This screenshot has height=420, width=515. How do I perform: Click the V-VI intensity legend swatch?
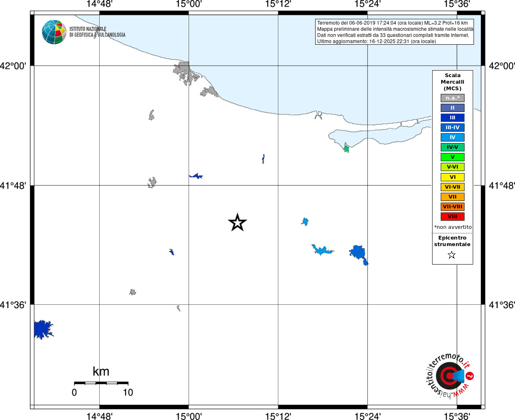point(453,167)
